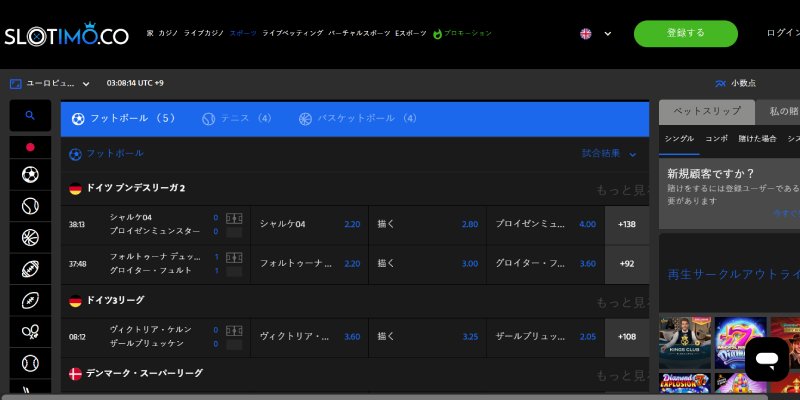This screenshot has width=800, height=400.
Task: Expand +92 more markets for フォルトゥーナ
Action: click(x=627, y=264)
